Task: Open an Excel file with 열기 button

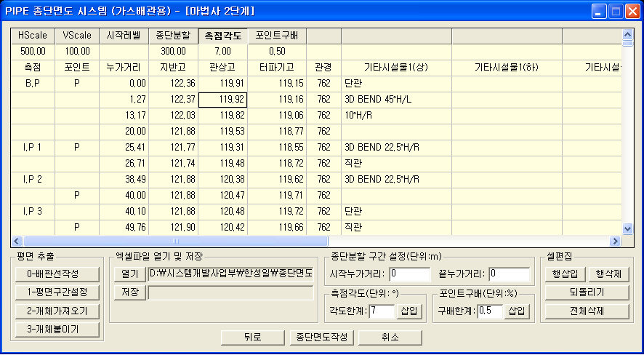Action: coord(129,274)
